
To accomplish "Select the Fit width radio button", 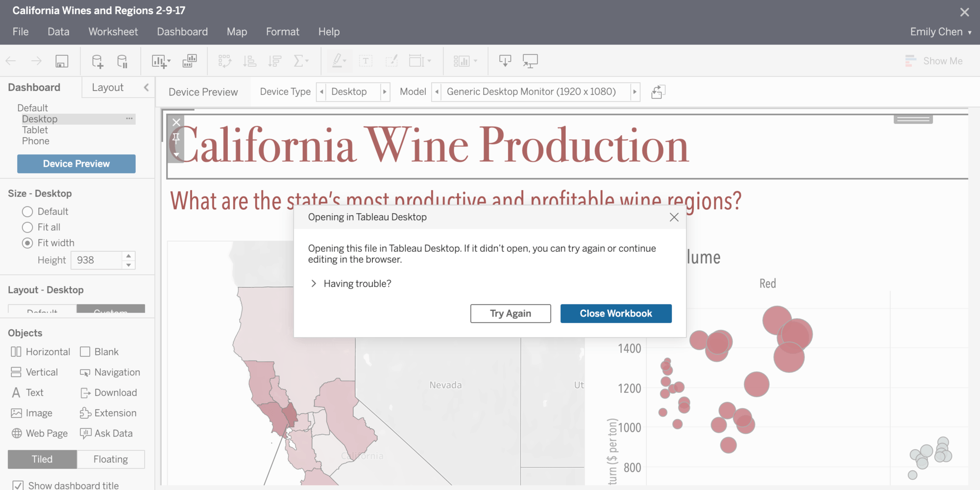I will (27, 243).
